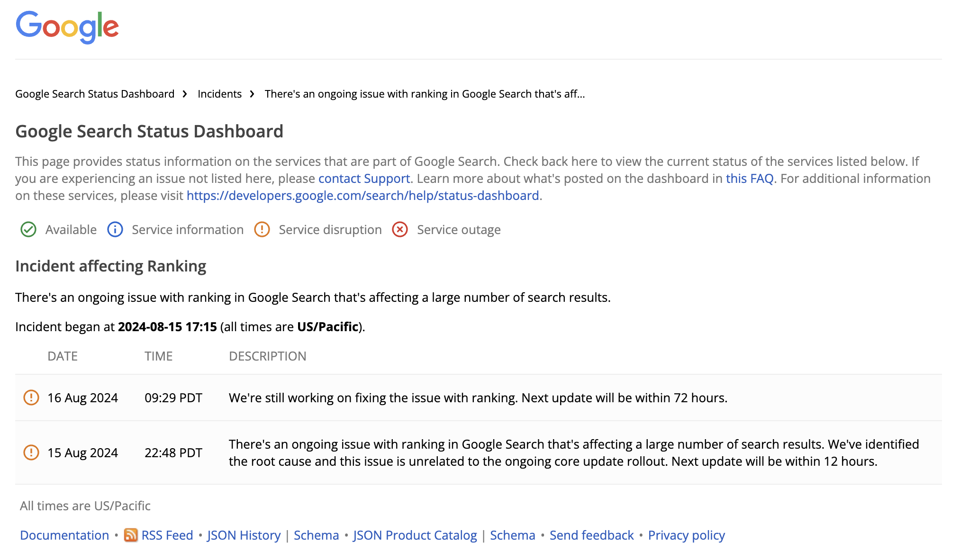Open the JSON History link
The image size is (960, 560).
point(244,535)
